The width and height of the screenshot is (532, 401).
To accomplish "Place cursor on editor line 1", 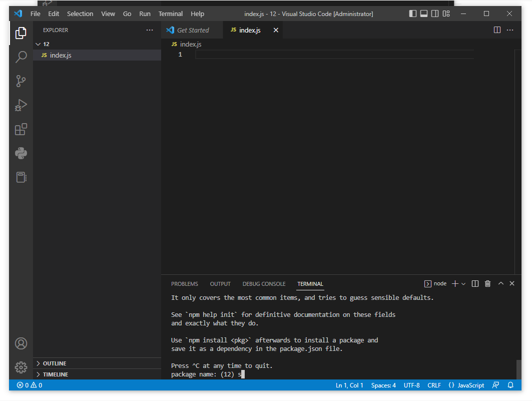I will click(x=334, y=54).
